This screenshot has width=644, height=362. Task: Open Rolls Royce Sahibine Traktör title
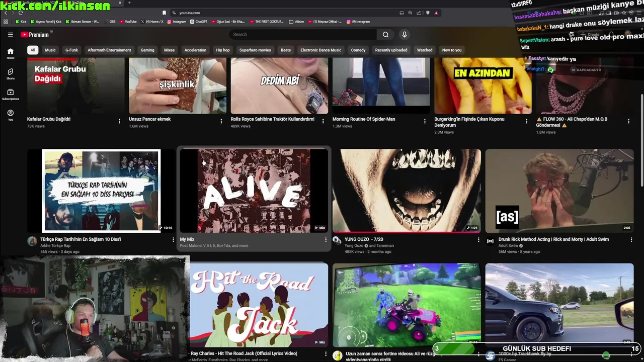(272, 119)
